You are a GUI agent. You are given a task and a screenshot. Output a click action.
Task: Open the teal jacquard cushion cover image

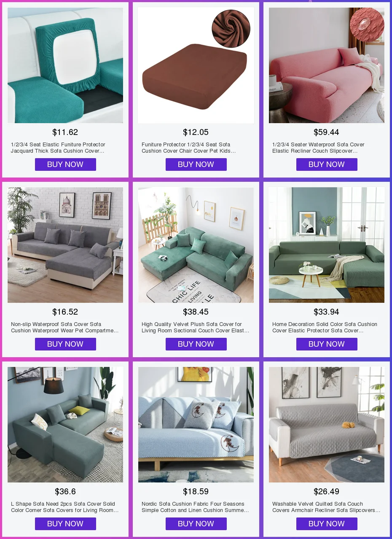pos(65,65)
